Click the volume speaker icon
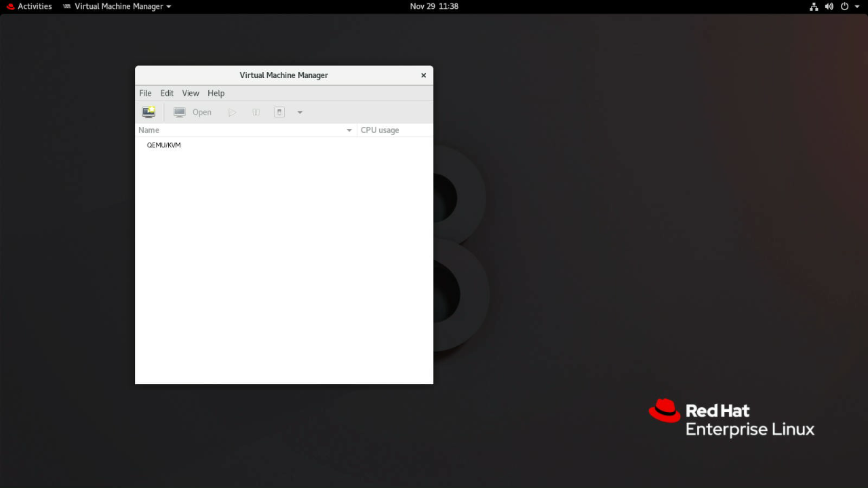The width and height of the screenshot is (868, 488). point(829,6)
